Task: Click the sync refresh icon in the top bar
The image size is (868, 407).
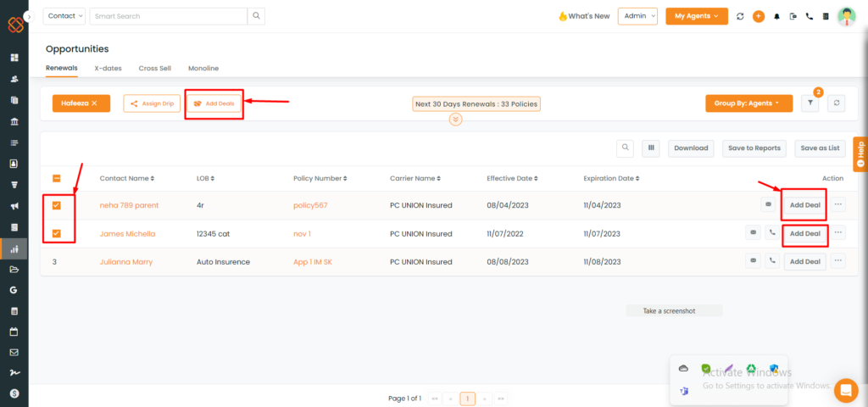Action: coord(740,17)
